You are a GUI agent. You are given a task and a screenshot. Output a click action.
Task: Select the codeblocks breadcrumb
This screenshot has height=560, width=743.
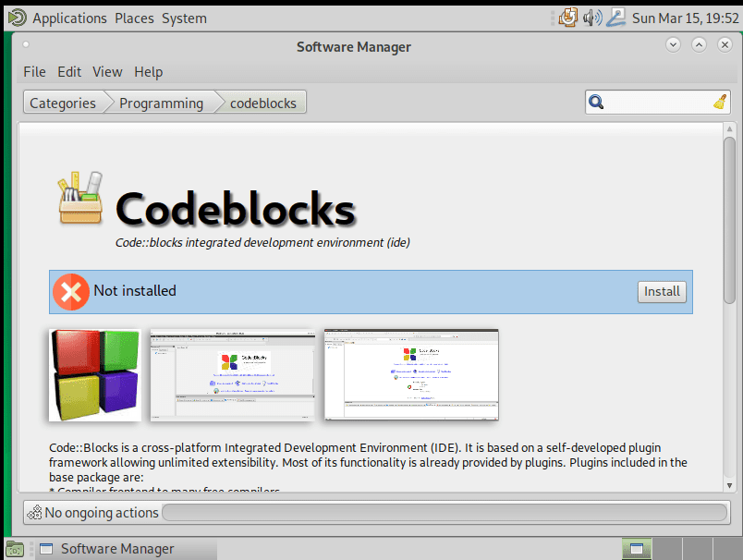263,103
